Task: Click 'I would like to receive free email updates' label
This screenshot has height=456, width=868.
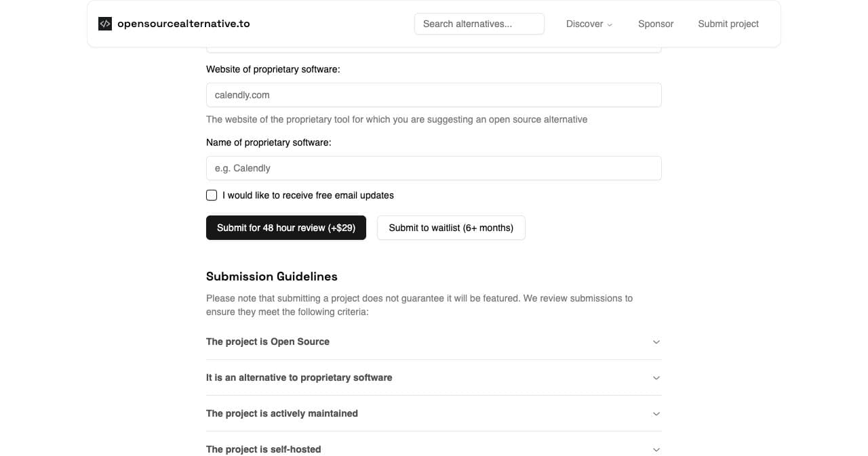Action: tap(308, 195)
